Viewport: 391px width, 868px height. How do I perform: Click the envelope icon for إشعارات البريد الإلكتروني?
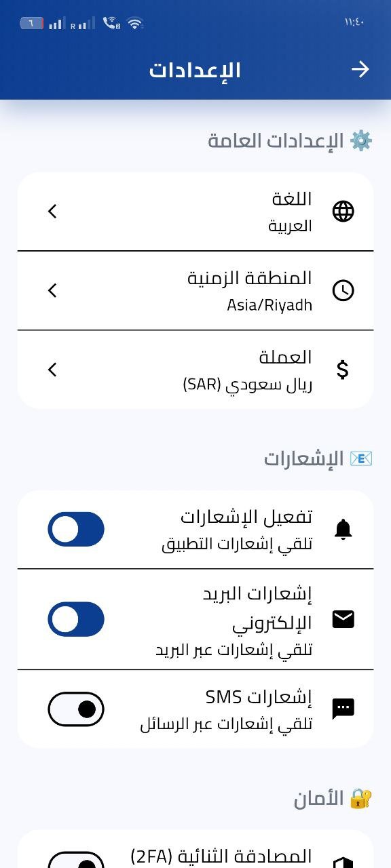point(343,618)
